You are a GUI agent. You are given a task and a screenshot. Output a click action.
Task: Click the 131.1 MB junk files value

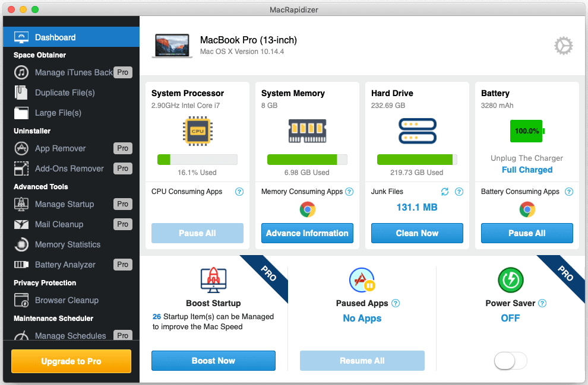point(417,208)
